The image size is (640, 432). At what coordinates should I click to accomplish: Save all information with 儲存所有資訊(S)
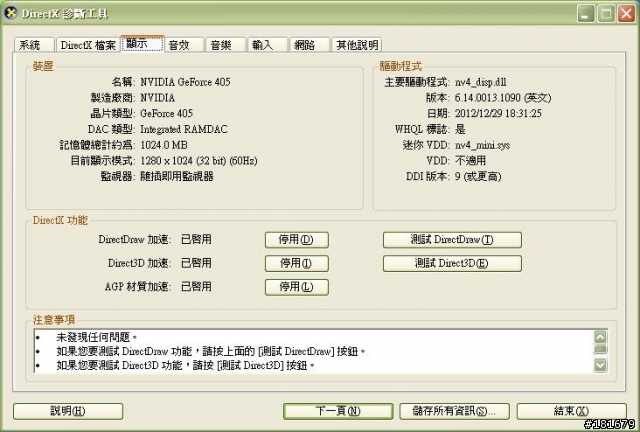(x=454, y=411)
